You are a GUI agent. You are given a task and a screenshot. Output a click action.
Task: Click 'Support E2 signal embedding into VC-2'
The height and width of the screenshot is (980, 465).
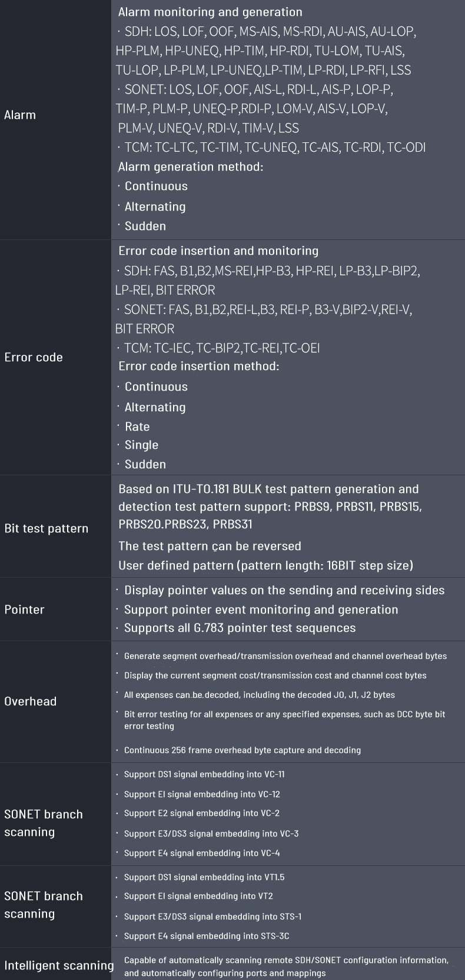pos(201,813)
